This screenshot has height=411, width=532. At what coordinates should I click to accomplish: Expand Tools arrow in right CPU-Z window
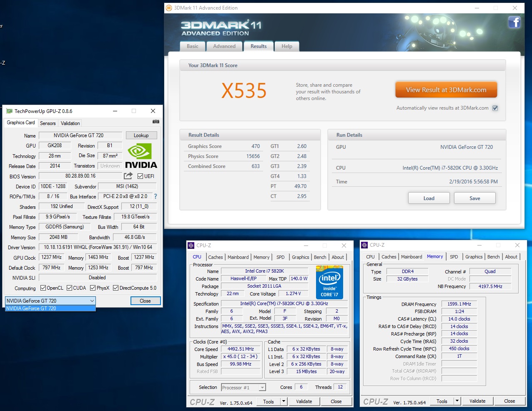click(457, 401)
